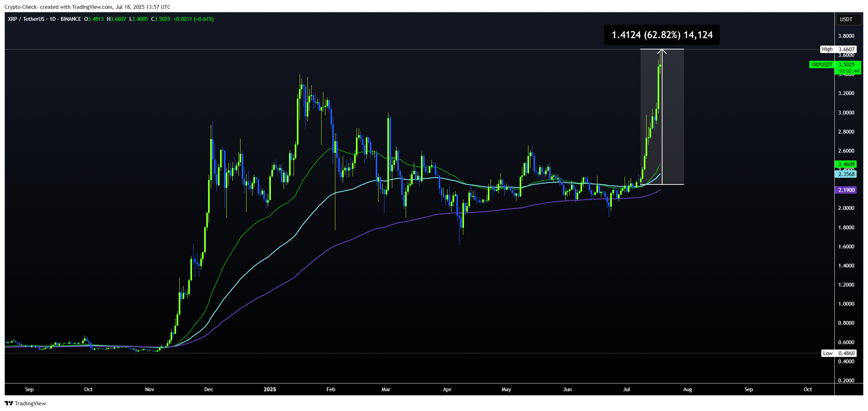Screen dimensions: 868x411
Task: Click the daily change +0.0211 (+0.61%)
Action: tap(193, 19)
